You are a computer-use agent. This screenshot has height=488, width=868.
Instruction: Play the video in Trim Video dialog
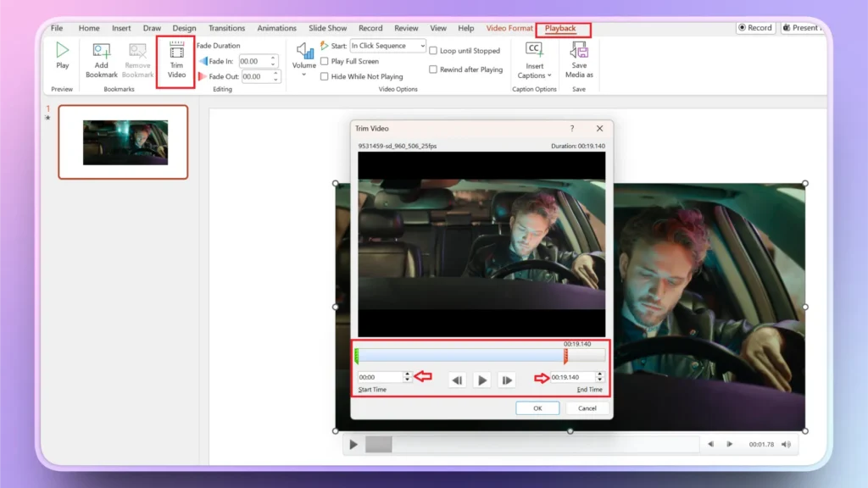[481, 380]
